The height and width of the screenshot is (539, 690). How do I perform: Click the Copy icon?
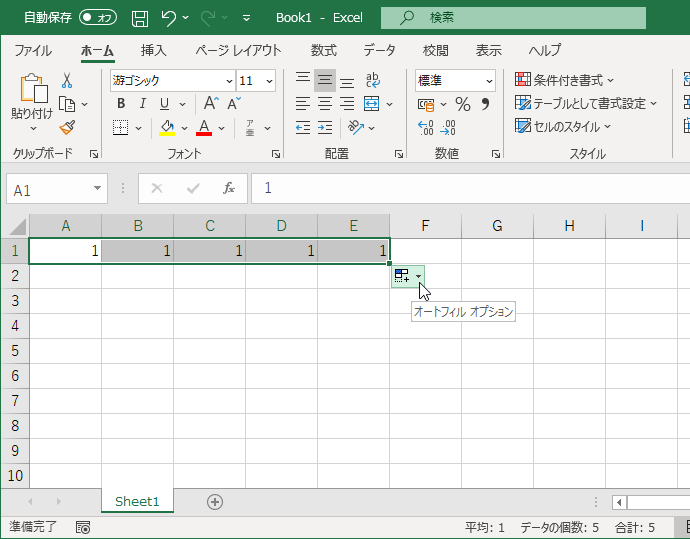(x=67, y=104)
